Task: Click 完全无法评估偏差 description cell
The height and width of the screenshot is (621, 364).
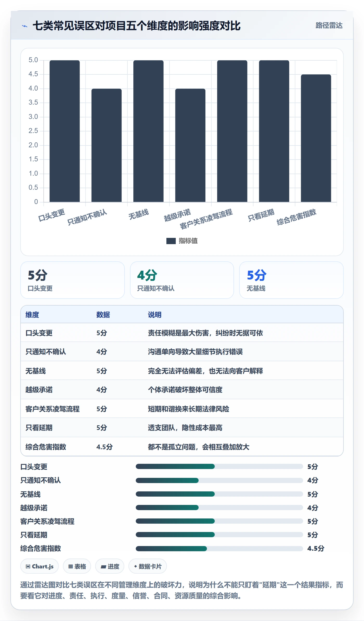Action: coord(205,371)
